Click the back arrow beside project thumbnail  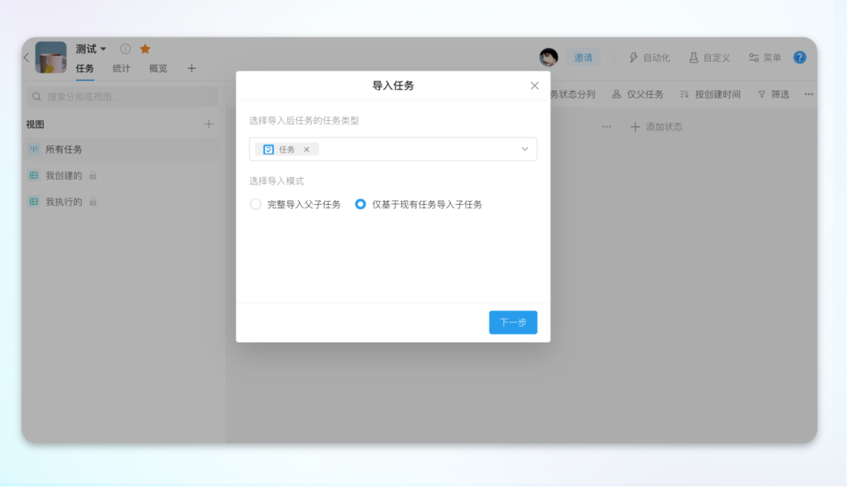26,58
